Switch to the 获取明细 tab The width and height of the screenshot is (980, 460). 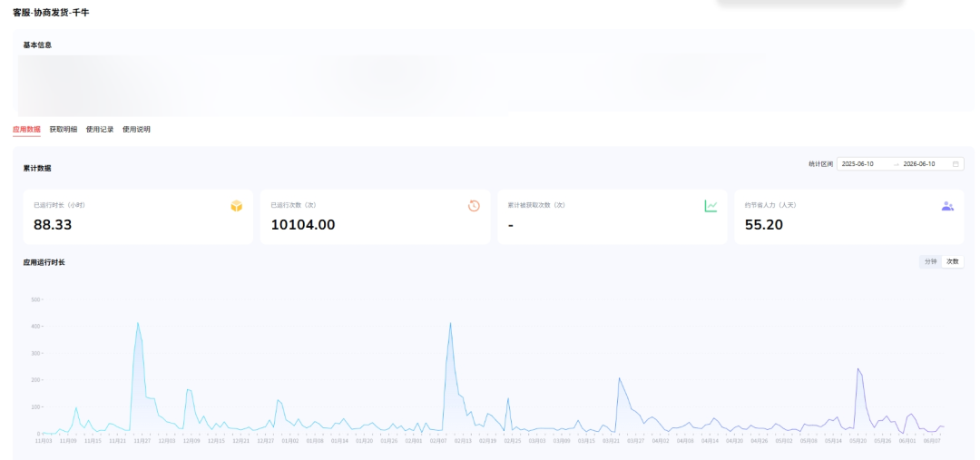click(x=64, y=130)
